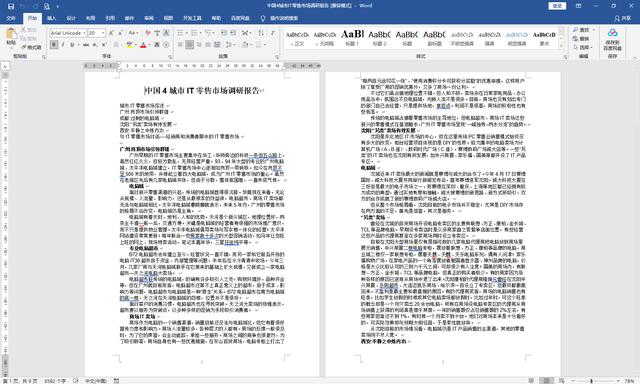The image size is (640, 384).
Task: Toggle center paragraph alignment
Action: pos(189,45)
